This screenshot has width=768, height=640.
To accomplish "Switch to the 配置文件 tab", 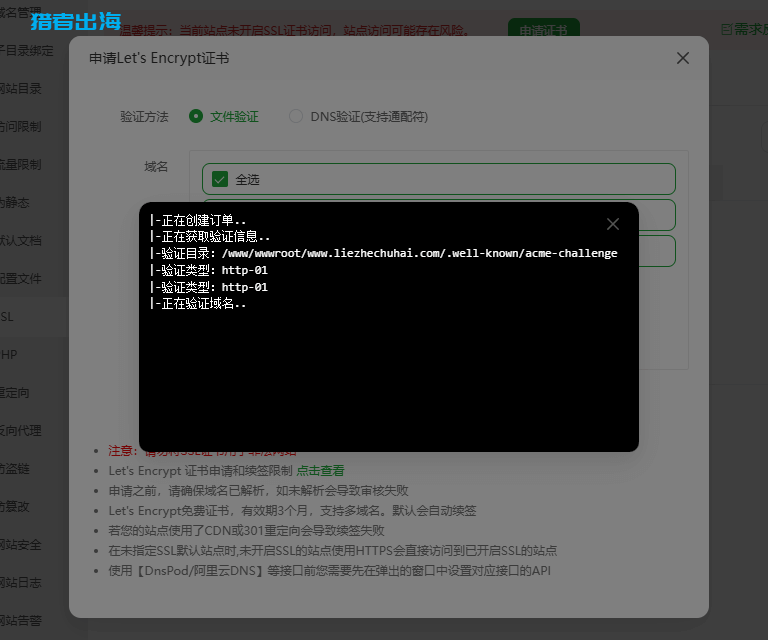I will click(21, 278).
